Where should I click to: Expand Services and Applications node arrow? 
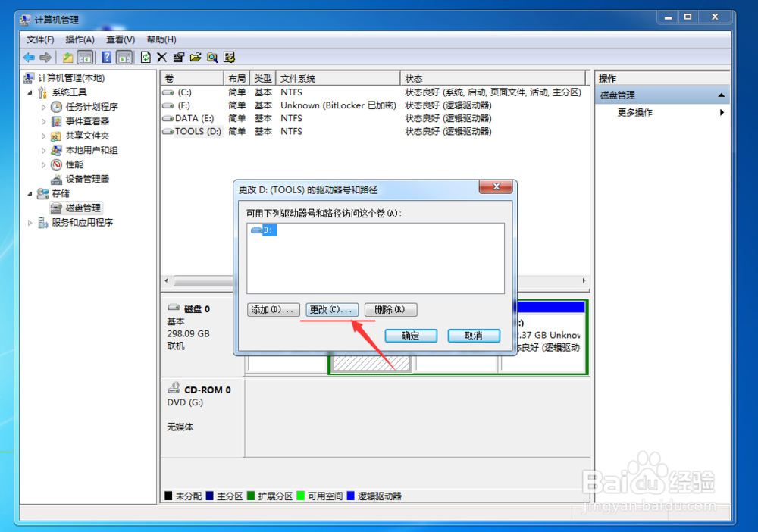(30, 223)
